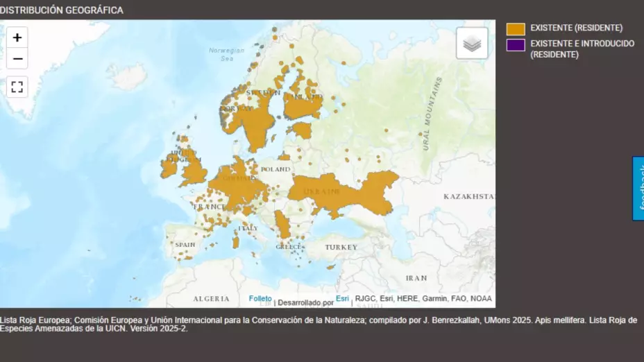Select the Existente e Introducido legend label

tap(582, 49)
